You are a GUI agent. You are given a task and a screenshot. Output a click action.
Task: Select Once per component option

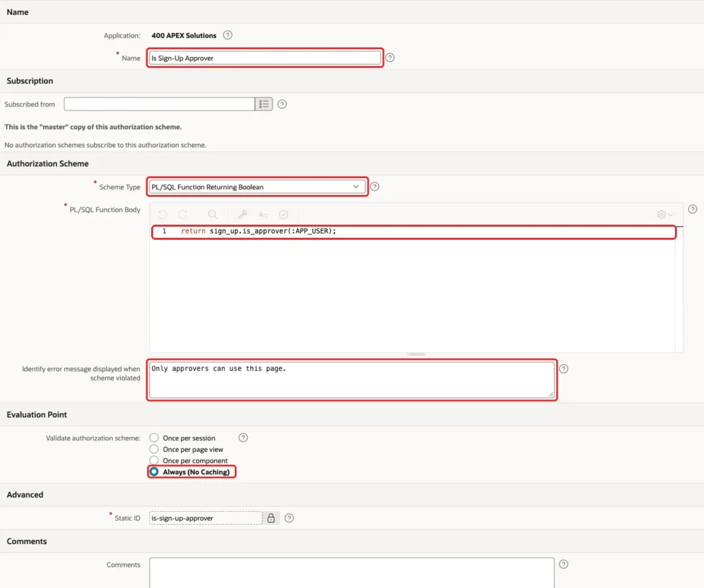154,460
